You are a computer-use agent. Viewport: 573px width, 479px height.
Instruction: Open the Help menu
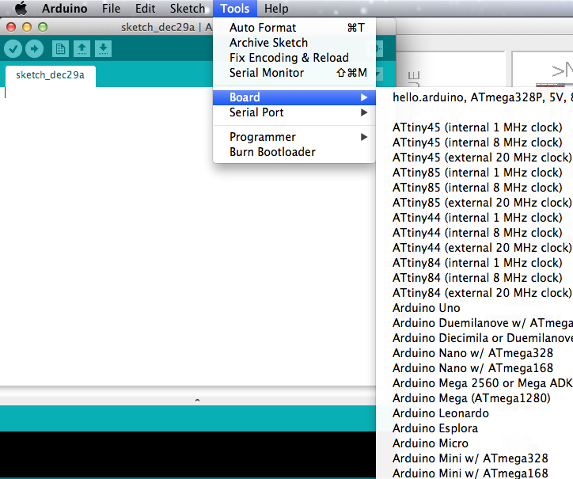point(276,8)
